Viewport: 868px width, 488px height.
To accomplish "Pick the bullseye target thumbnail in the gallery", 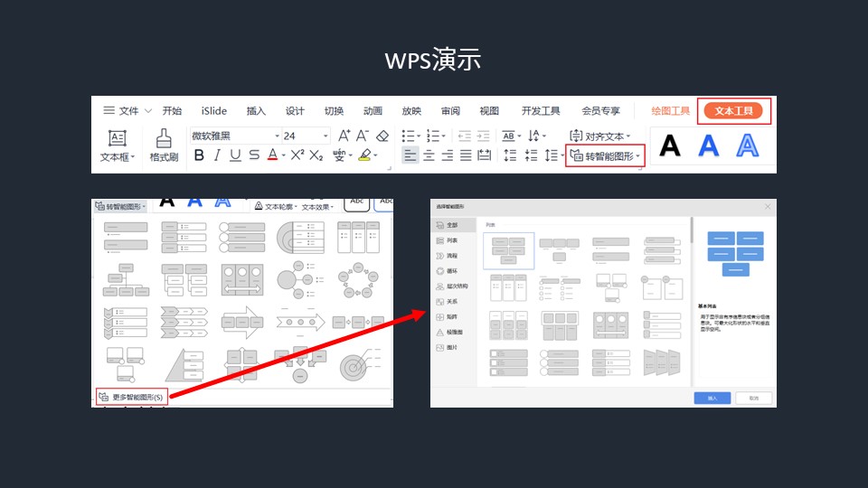I will pos(358,365).
